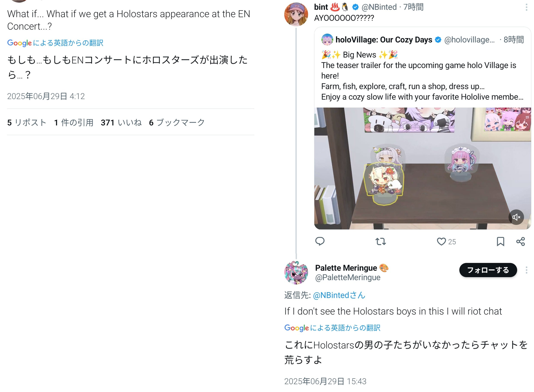View the 1 件の引用 quotes

(74, 122)
